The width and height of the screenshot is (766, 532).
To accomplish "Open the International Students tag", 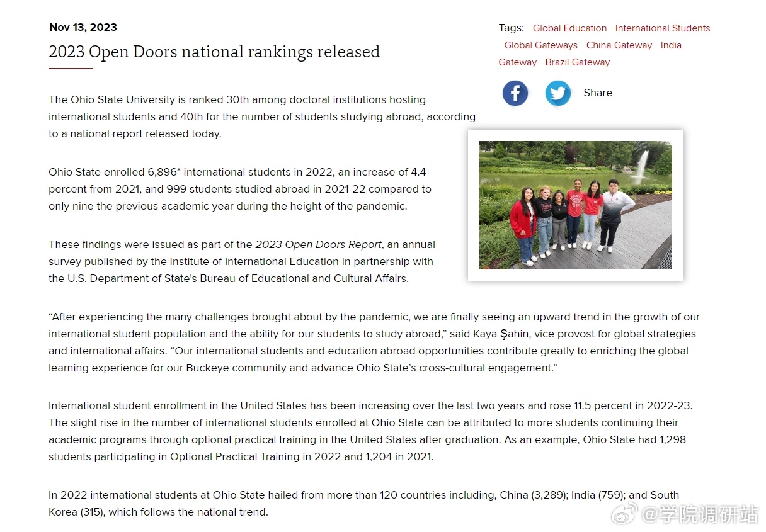I will pos(663,28).
